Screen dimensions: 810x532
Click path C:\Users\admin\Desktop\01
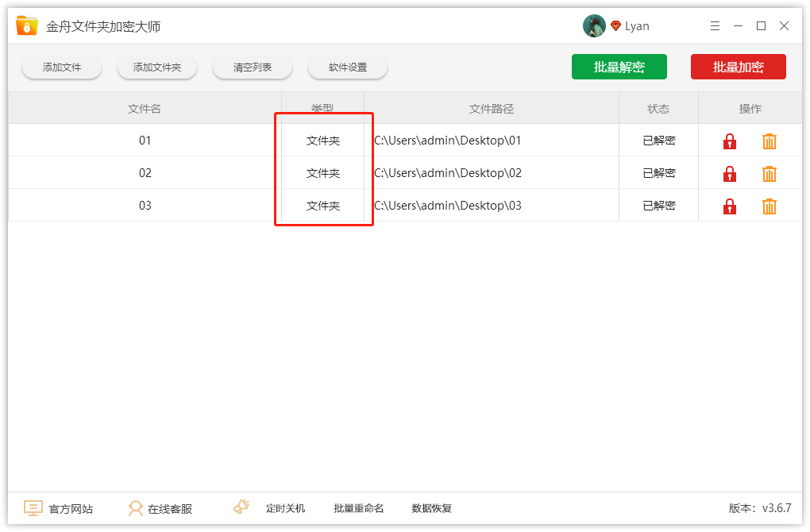pos(447,141)
